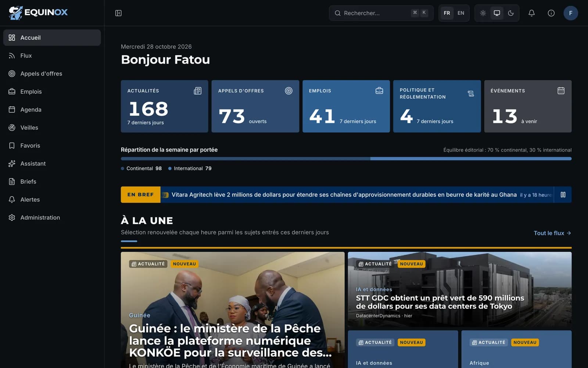Click the DatacenterDynamics source text

[378, 316]
